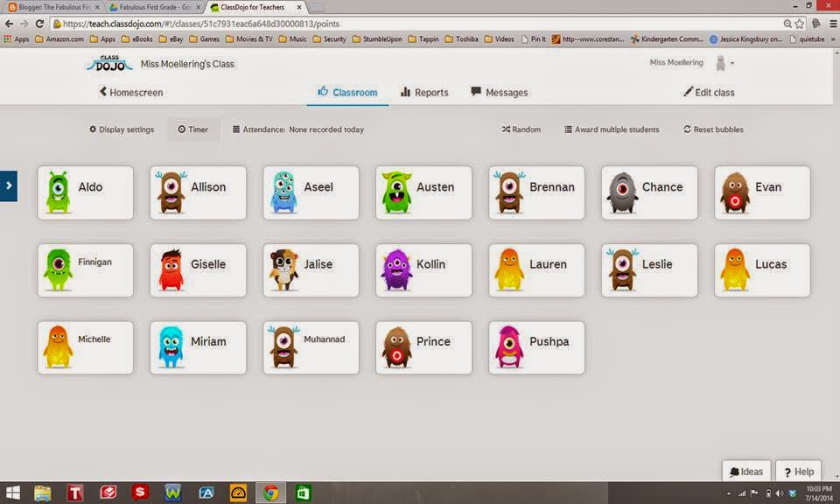Open the Ideas panel
The height and width of the screenshot is (504, 840).
coord(745,472)
